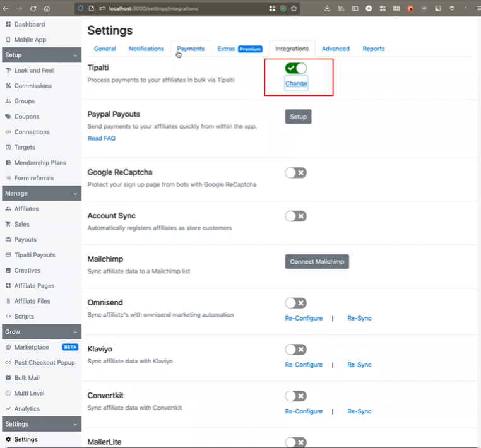
Task: Click the browser downloads icon
Action: tap(327, 9)
